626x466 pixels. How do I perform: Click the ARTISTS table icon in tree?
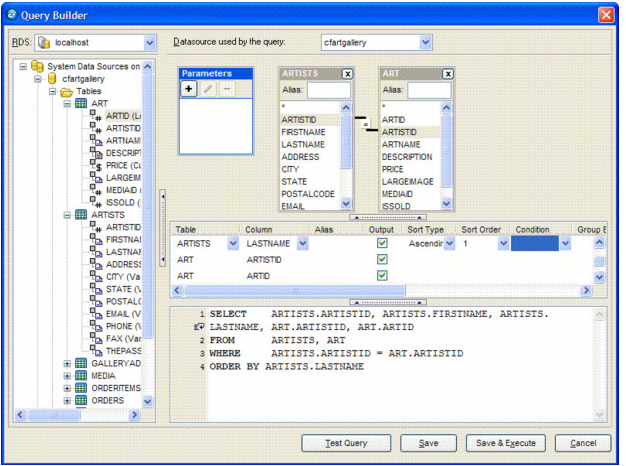pyautogui.click(x=81, y=214)
